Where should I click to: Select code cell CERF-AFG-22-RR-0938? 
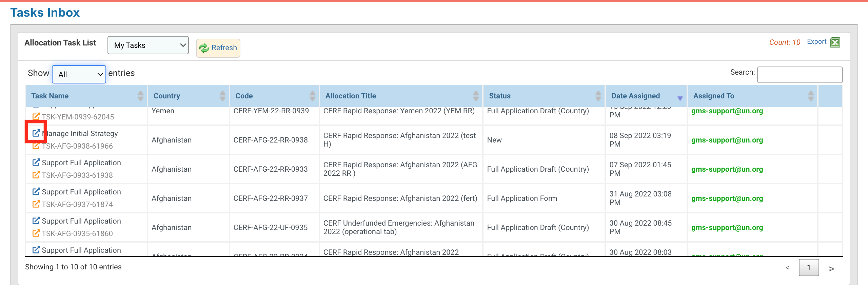coord(271,140)
